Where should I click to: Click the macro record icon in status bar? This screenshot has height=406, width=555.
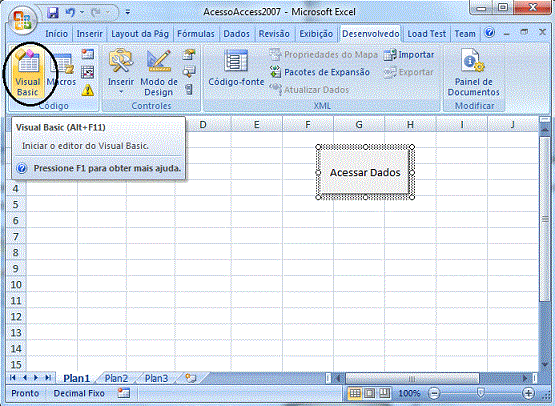tap(124, 393)
